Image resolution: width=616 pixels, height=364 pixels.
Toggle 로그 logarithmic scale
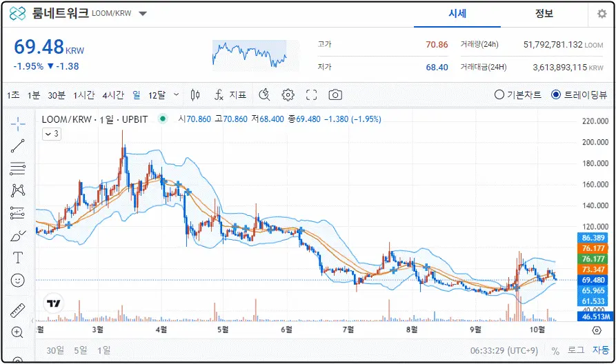[575, 350]
